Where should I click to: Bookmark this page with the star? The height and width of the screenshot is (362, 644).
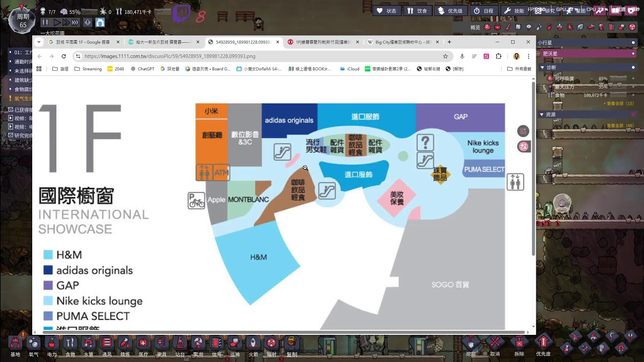(445, 56)
